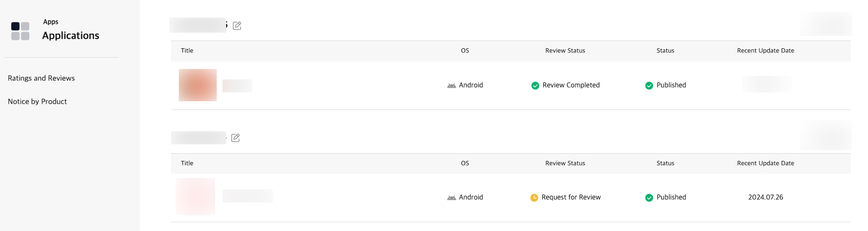Screen dimensions: 868x231
Task: Click the Review Completed status text
Action: click(x=571, y=85)
